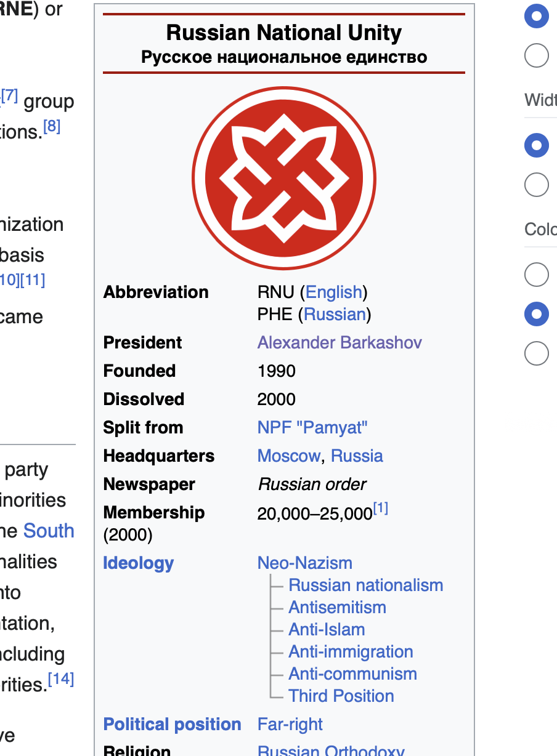
Task: Open citation [14] in the article text
Action: tap(61, 679)
